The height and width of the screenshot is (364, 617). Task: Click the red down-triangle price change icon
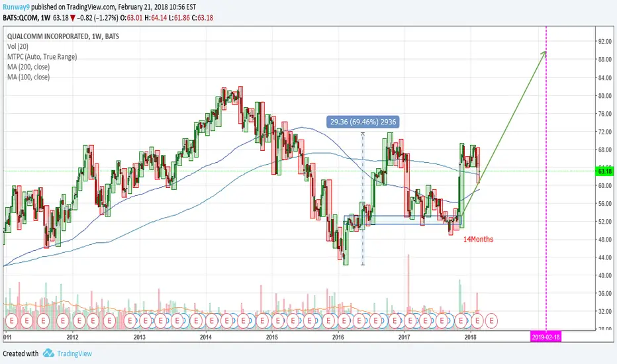pos(73,18)
